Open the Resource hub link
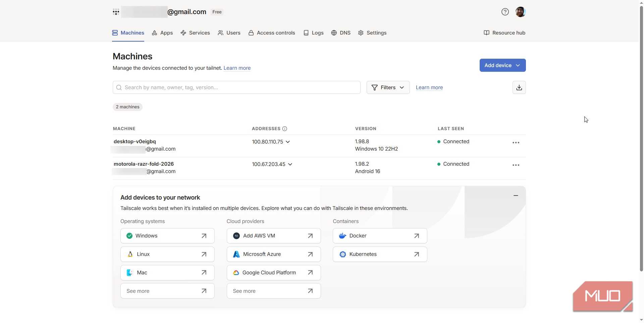644x323 pixels. pos(504,33)
